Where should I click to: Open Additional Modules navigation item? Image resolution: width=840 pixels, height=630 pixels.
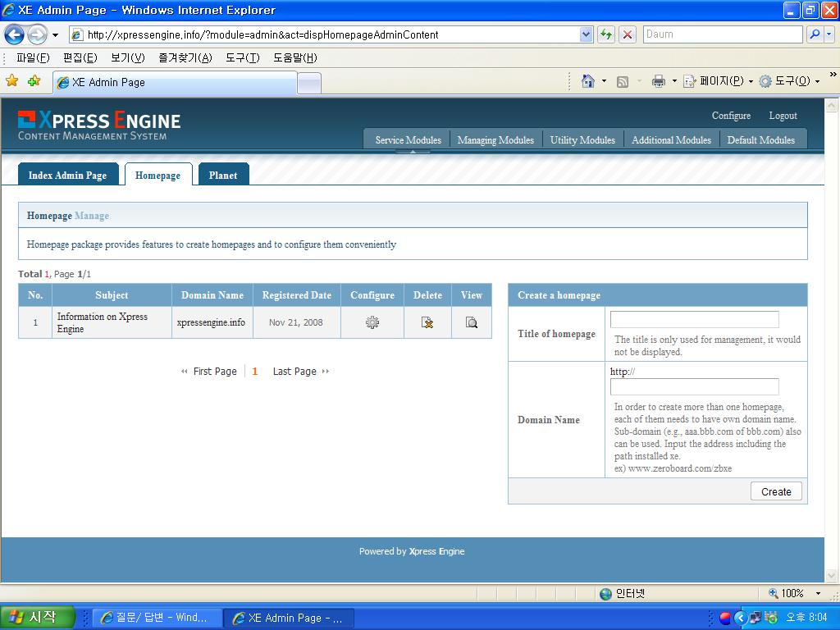click(671, 139)
